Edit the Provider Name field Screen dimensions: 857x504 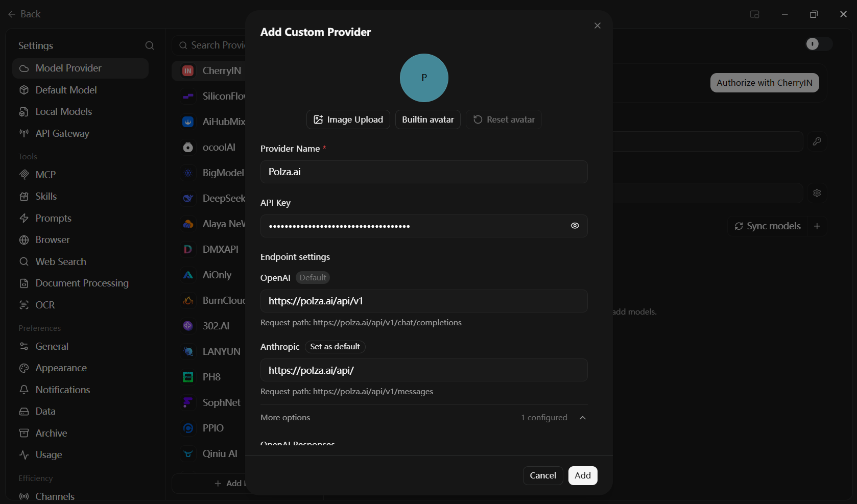coord(424,172)
